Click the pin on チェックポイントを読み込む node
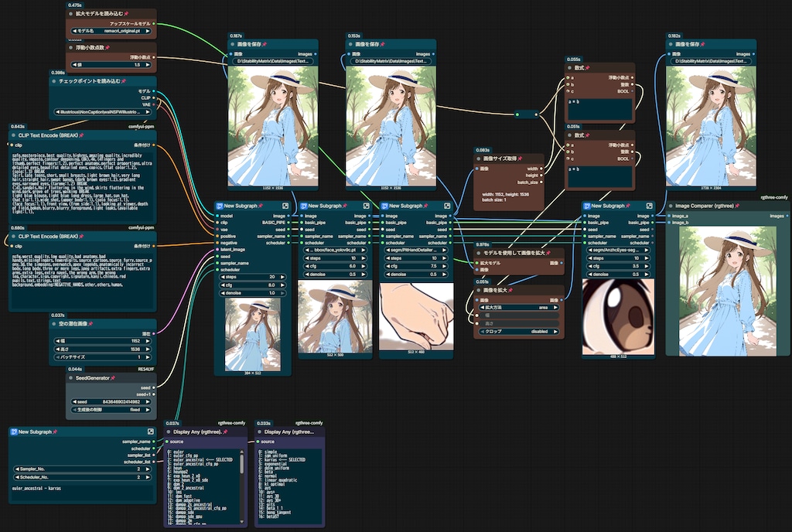This screenshot has width=792, height=532. tap(124, 80)
